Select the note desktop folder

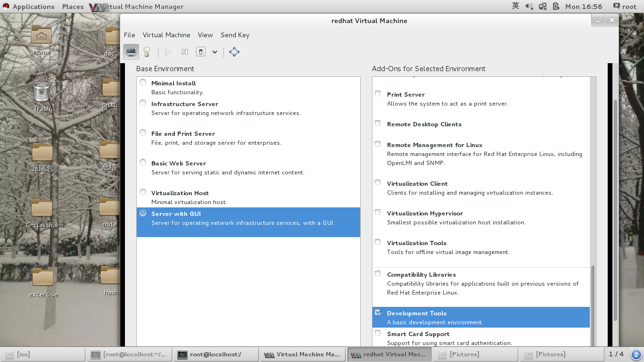point(110,212)
